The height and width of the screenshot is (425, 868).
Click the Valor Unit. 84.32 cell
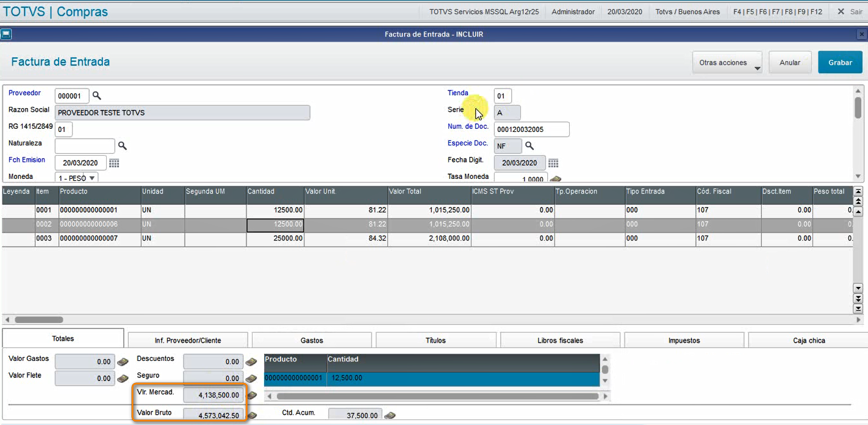tap(346, 239)
